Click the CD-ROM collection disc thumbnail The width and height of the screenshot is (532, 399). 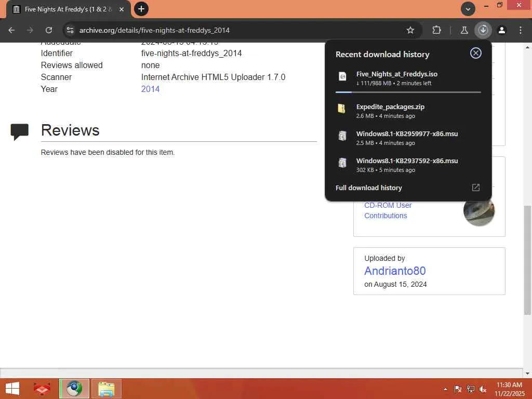(478, 212)
